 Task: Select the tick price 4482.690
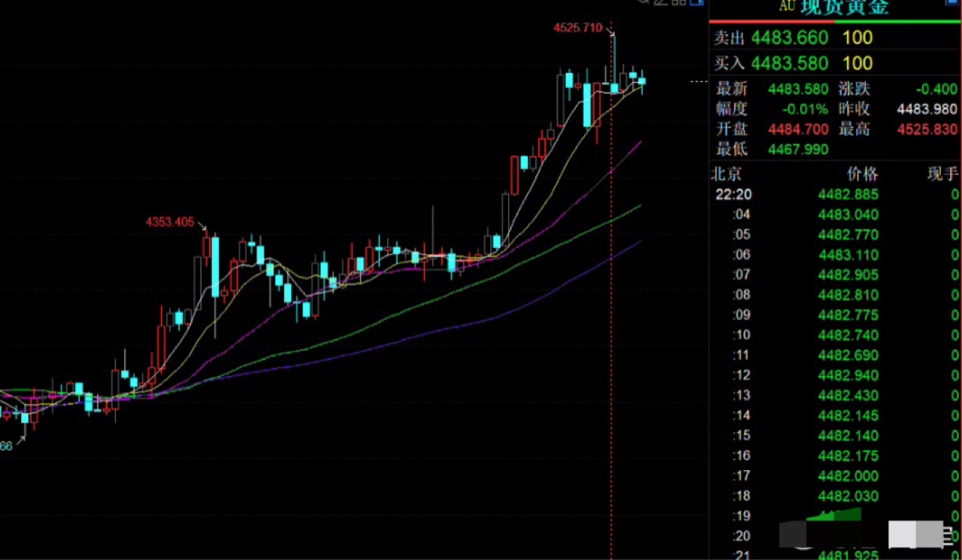[849, 356]
